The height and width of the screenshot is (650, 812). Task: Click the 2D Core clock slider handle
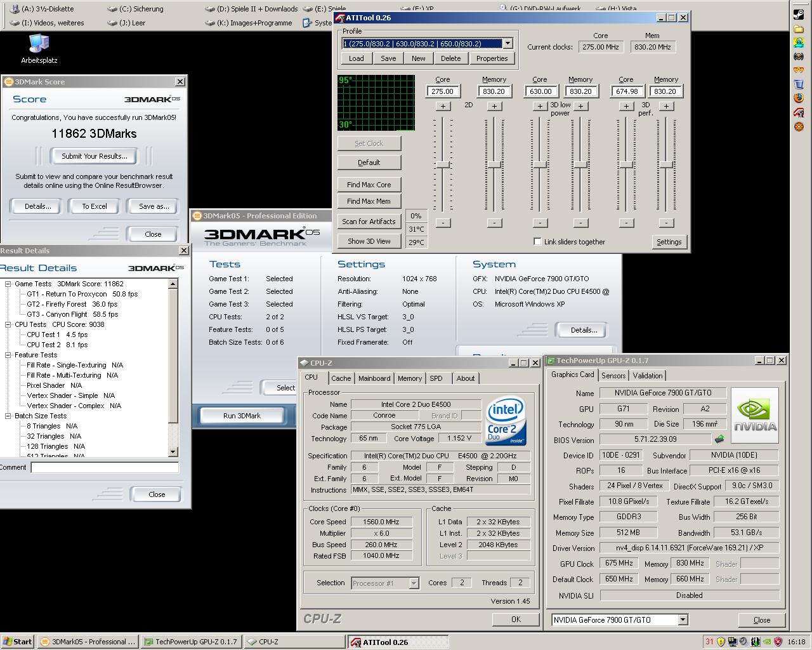pyautogui.click(x=443, y=164)
